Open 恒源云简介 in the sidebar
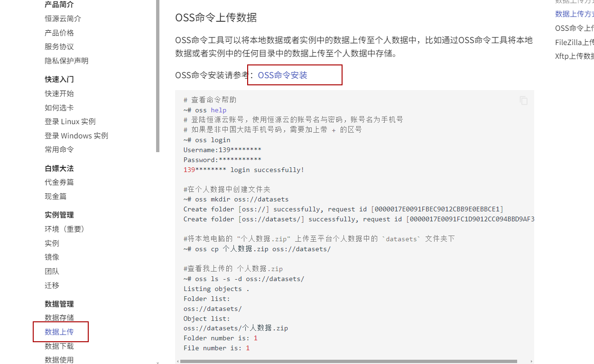Viewport: 594px width, 364px height. 63,18
